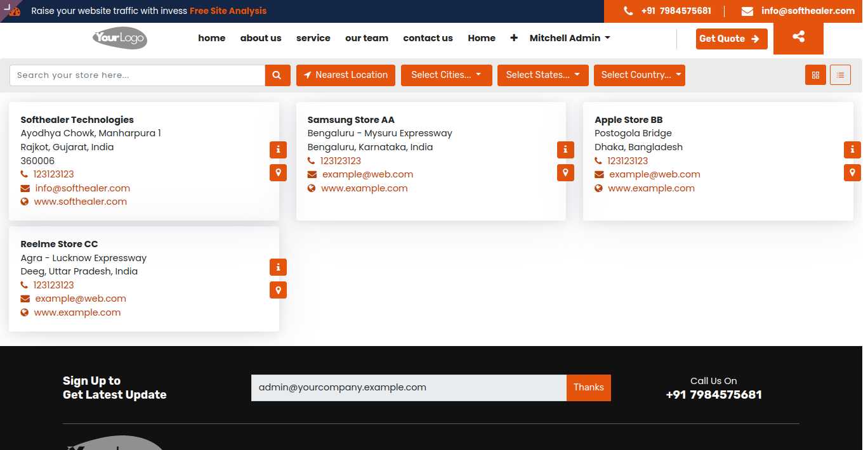Switch to list view layout
This screenshot has height=450, width=868.
[x=840, y=75]
